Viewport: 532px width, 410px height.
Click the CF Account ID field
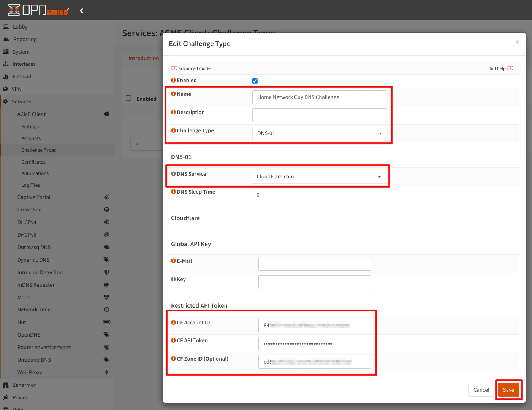(x=315, y=326)
